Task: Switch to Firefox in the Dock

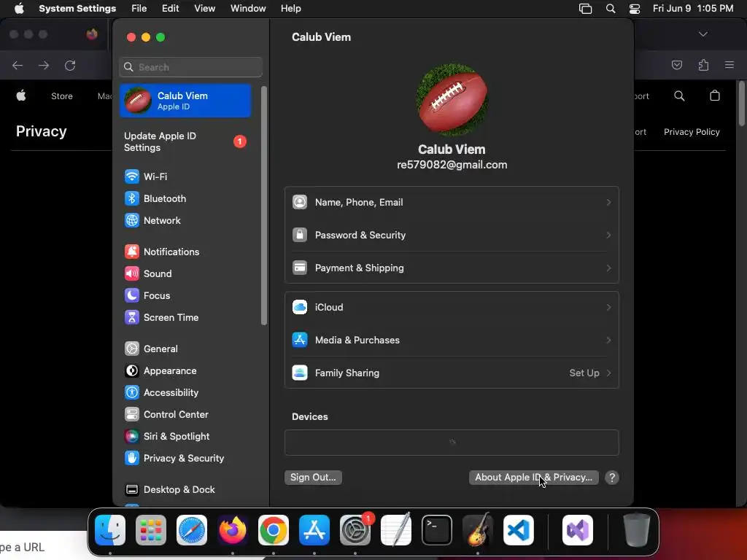Action: coord(233,530)
